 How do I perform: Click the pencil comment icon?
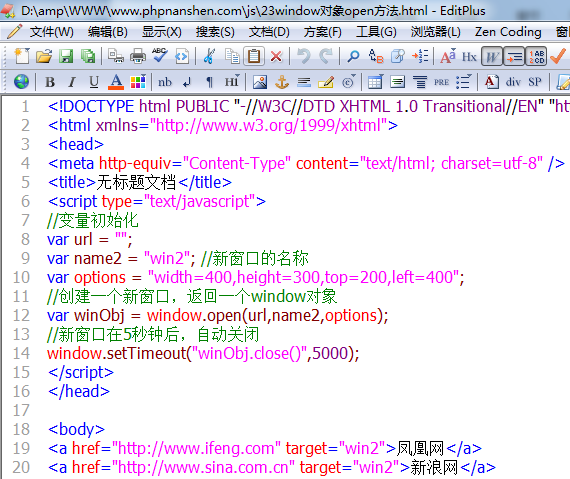tap(326, 82)
